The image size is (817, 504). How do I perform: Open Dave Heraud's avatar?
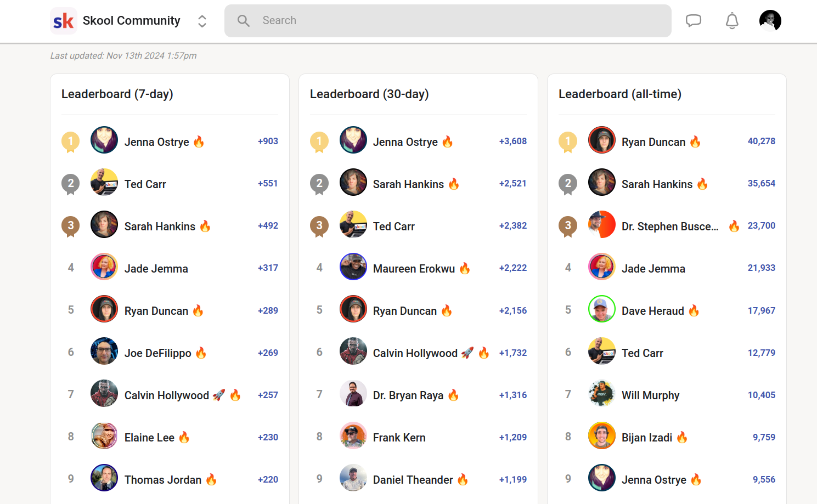[602, 309]
